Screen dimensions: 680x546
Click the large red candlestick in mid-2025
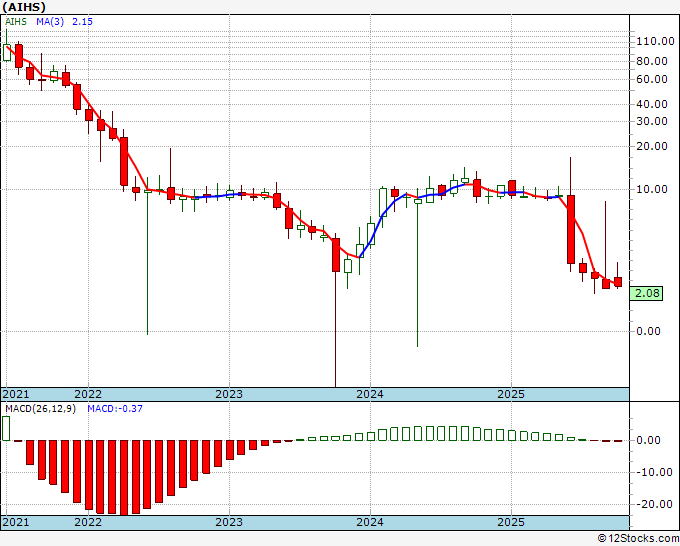[571, 229]
